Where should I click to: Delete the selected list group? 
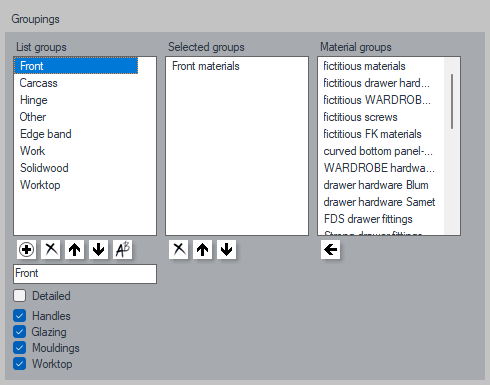tap(51, 249)
